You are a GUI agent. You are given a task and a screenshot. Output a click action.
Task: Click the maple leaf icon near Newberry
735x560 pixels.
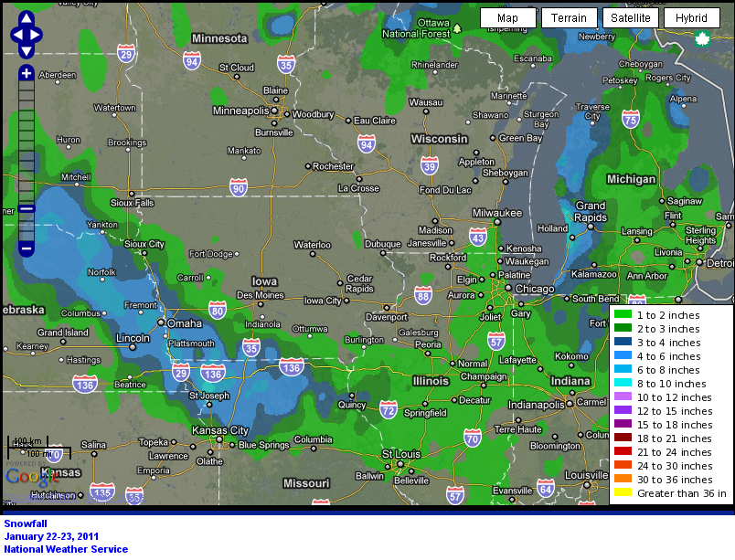click(x=702, y=39)
